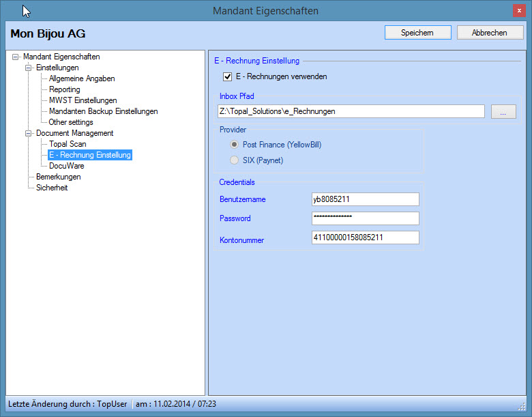Click the Speichern button

[x=417, y=33]
